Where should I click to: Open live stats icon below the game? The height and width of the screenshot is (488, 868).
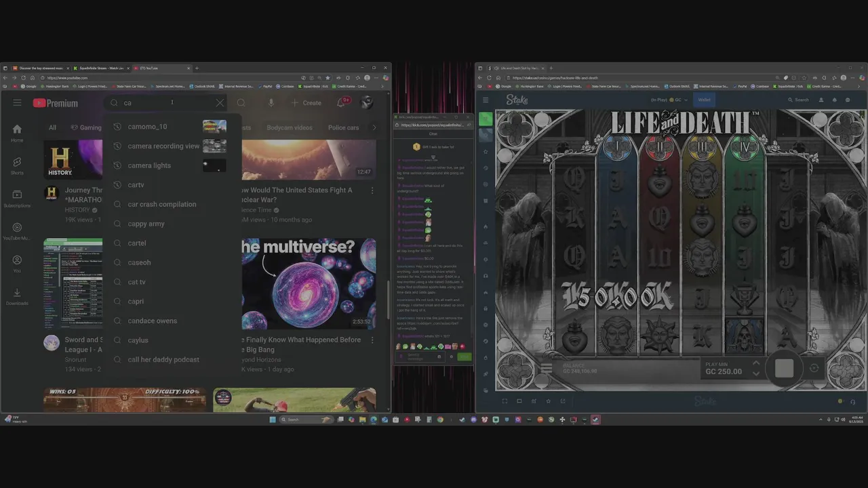coord(534,401)
